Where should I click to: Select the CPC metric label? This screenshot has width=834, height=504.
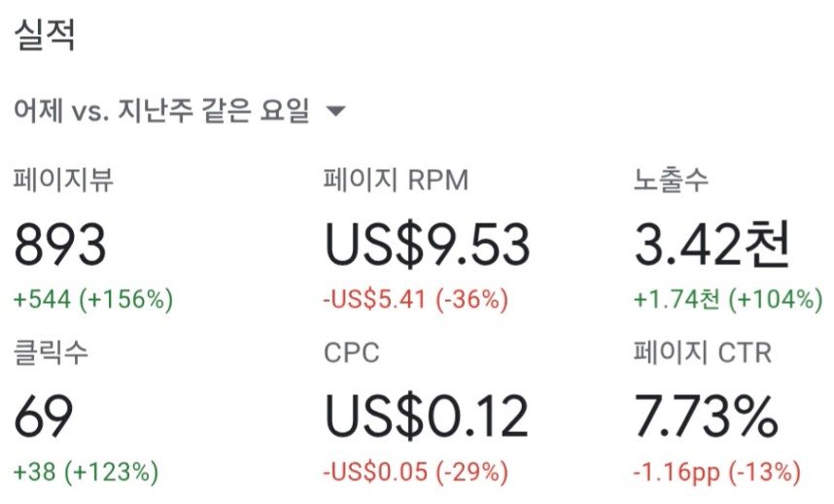coord(352,353)
